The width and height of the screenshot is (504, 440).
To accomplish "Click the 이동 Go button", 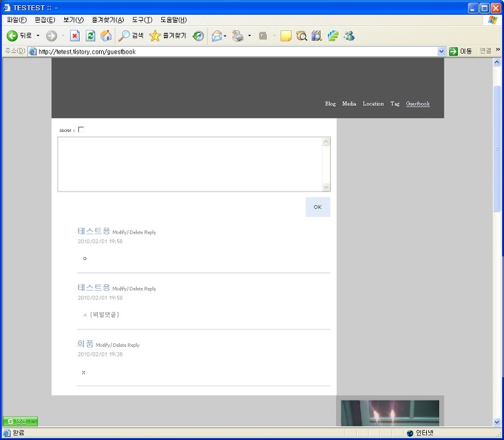I will tap(460, 51).
